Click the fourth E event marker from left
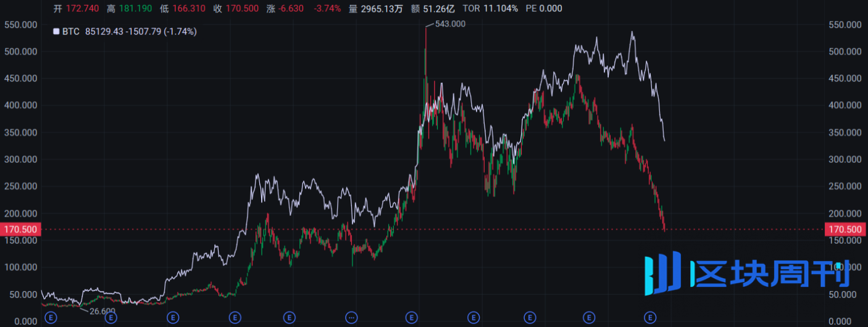Viewport: 868px width, 327px height. 235,317
